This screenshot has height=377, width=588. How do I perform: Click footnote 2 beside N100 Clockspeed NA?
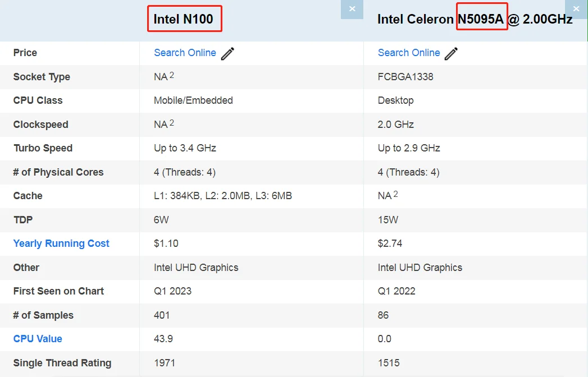(172, 122)
